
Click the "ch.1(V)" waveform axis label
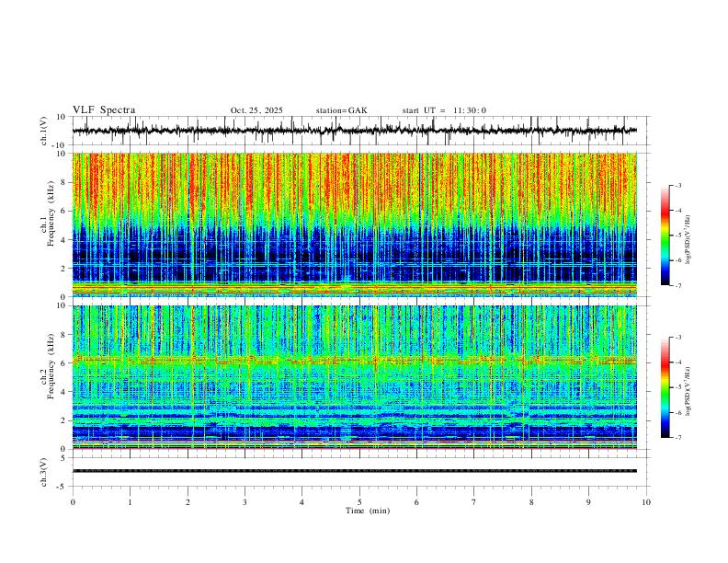[44, 131]
